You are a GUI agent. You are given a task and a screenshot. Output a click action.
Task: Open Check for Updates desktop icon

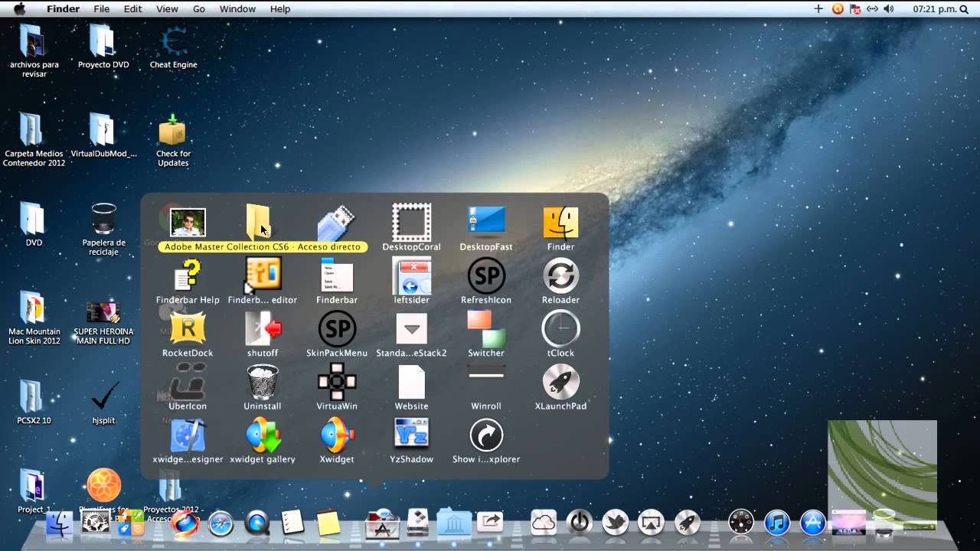173,130
